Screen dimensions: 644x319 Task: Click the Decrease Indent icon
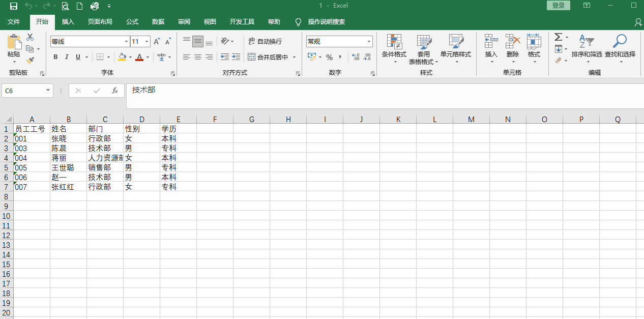224,57
